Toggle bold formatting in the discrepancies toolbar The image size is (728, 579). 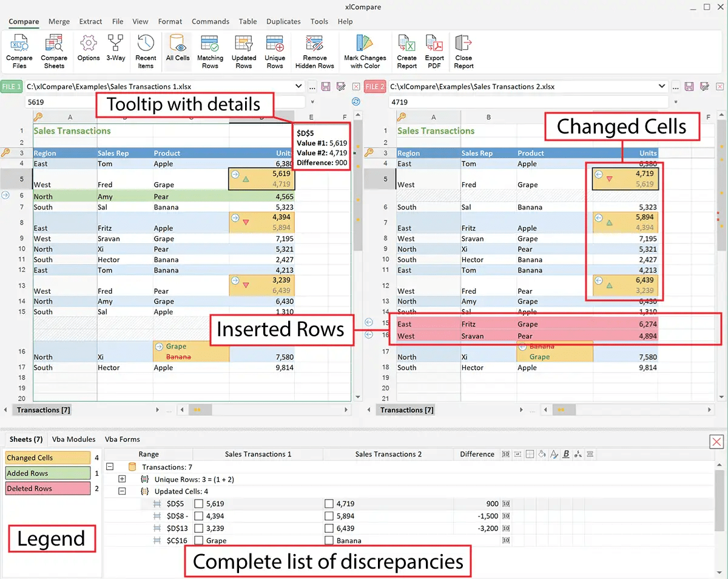click(x=565, y=454)
